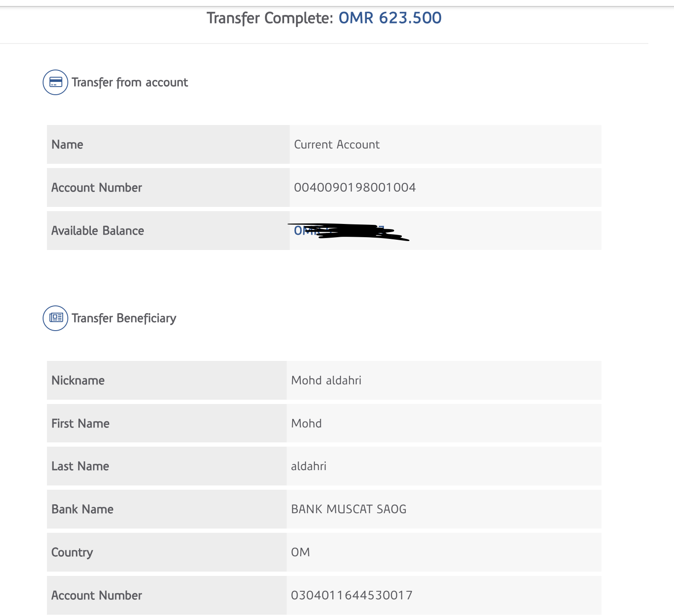Screen dimensions: 674x616
Task: Select the Current Account value
Action: [x=337, y=145]
